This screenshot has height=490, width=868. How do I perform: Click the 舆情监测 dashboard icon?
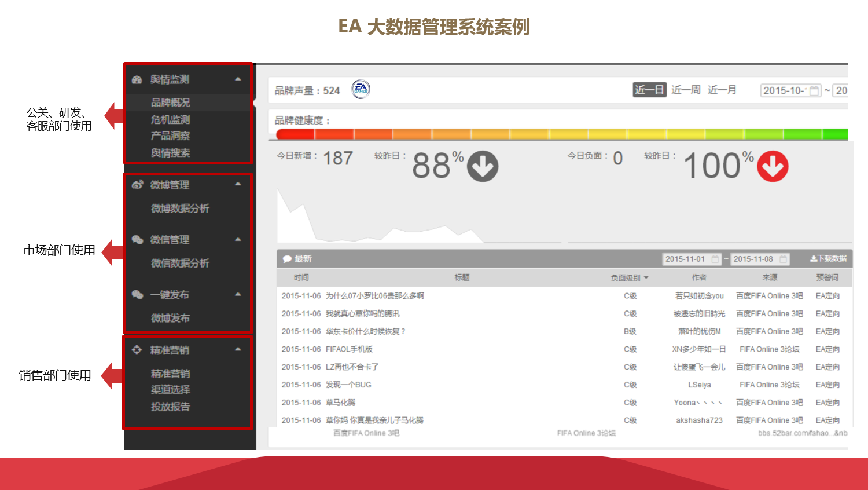coord(137,80)
